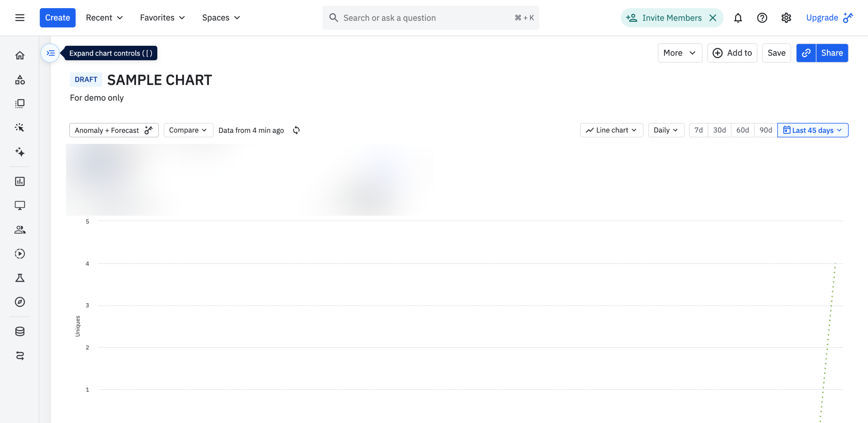Image resolution: width=868 pixels, height=423 pixels.
Task: Select the 30d date range
Action: pyautogui.click(x=719, y=130)
